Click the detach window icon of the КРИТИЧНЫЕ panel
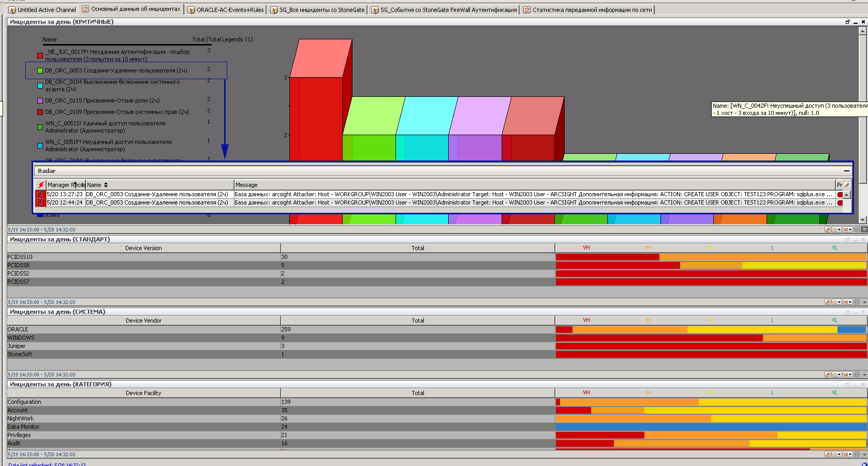 (848, 22)
